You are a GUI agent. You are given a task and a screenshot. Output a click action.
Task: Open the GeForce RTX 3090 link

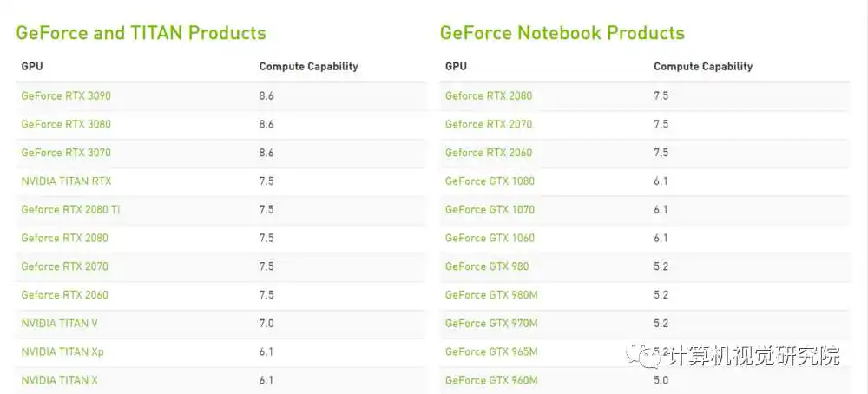[66, 95]
